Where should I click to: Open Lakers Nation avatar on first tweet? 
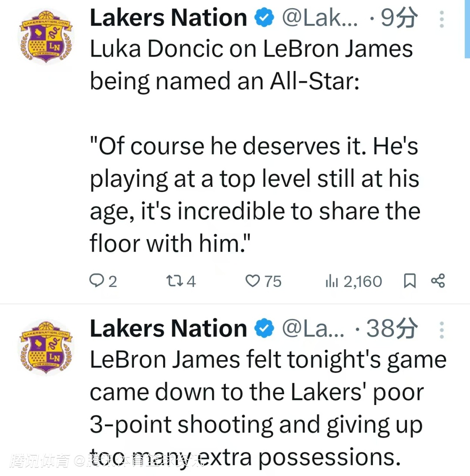pyautogui.click(x=46, y=40)
